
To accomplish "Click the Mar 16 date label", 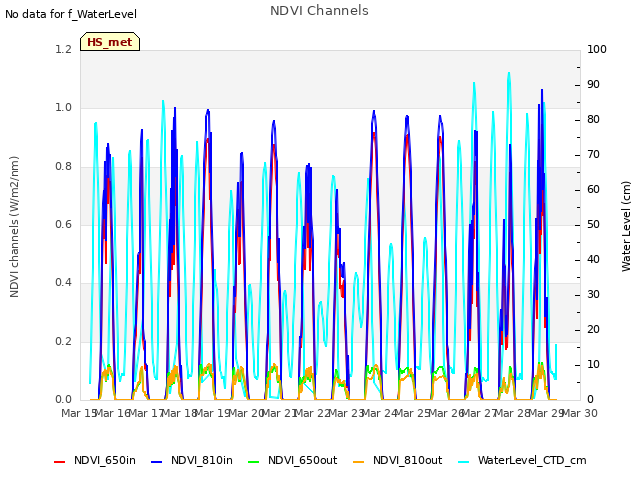I will (x=113, y=413).
